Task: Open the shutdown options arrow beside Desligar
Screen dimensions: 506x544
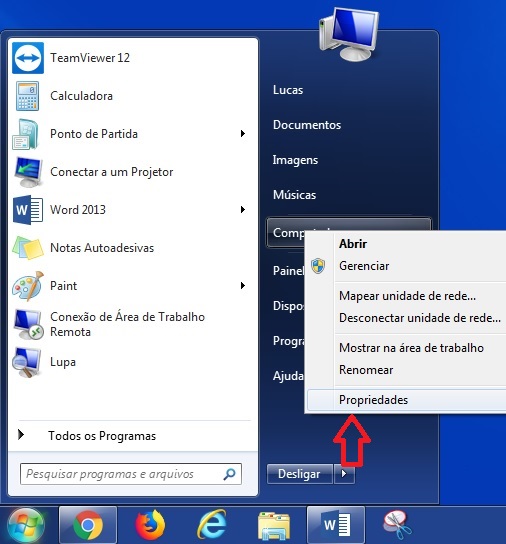Action: pos(344,474)
